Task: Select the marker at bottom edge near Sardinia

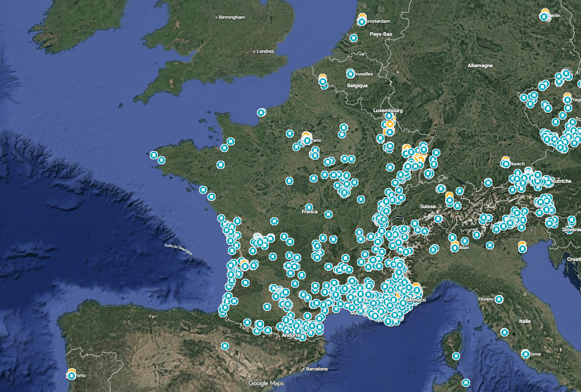Action: [x=466, y=382]
